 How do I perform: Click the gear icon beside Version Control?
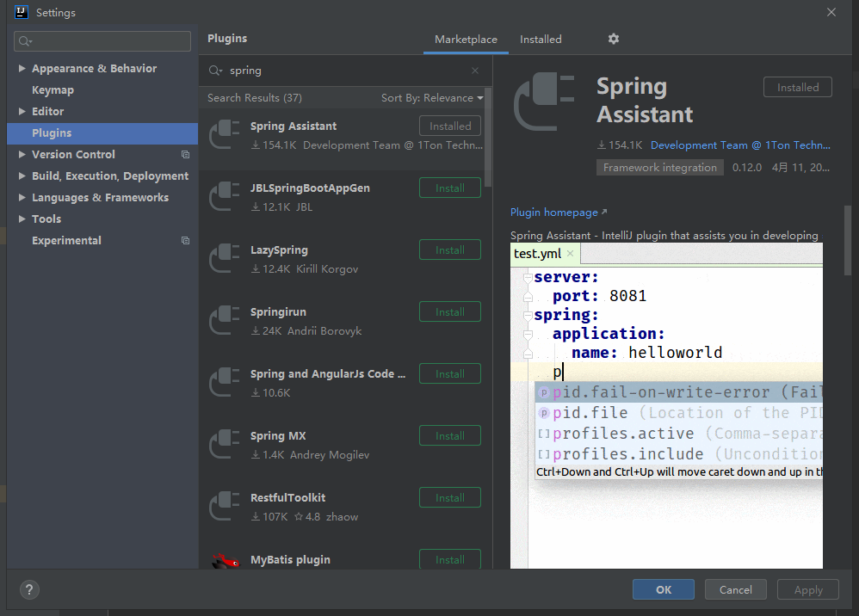click(x=185, y=154)
